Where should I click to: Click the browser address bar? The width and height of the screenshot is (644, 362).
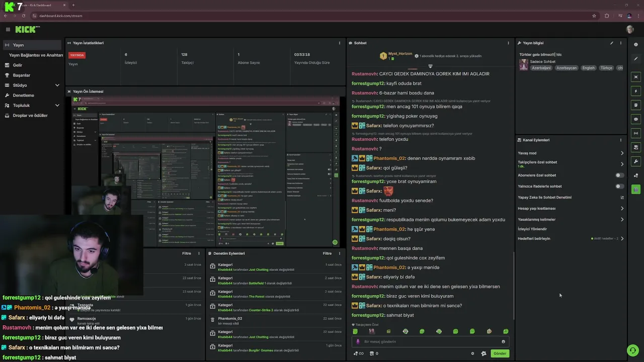tap(312, 16)
